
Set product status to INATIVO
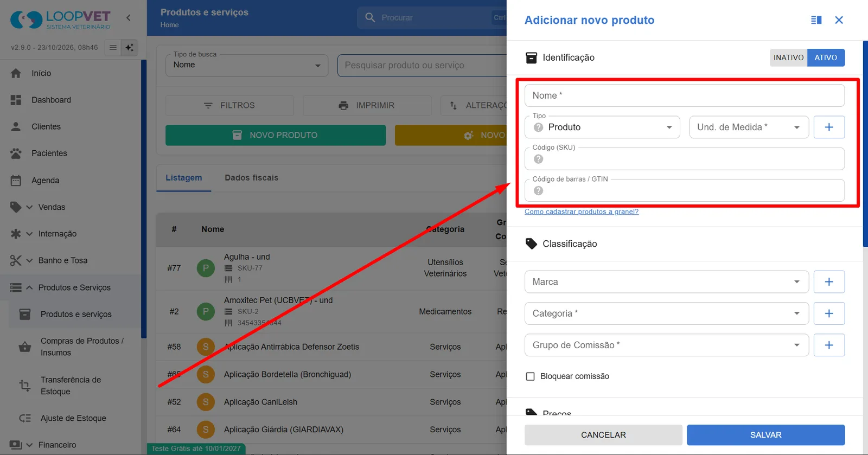tap(788, 57)
